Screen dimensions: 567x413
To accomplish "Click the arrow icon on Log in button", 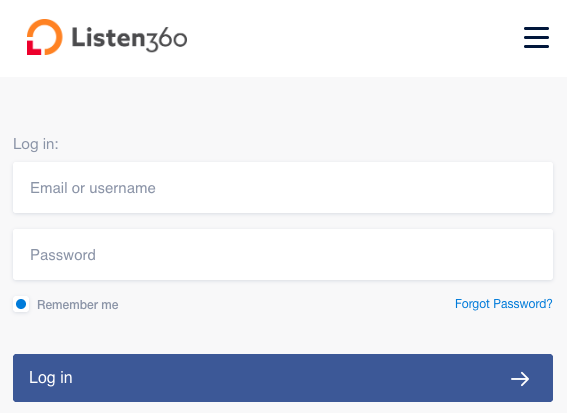I will [x=520, y=379].
